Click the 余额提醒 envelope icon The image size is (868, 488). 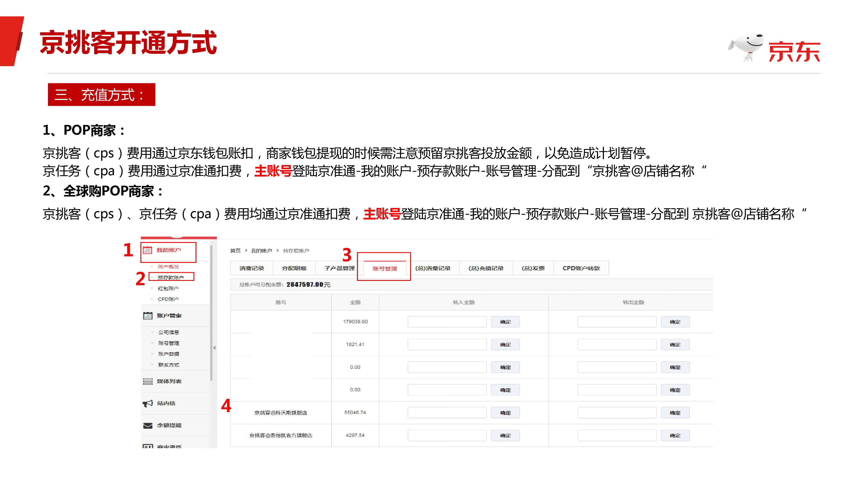point(148,426)
